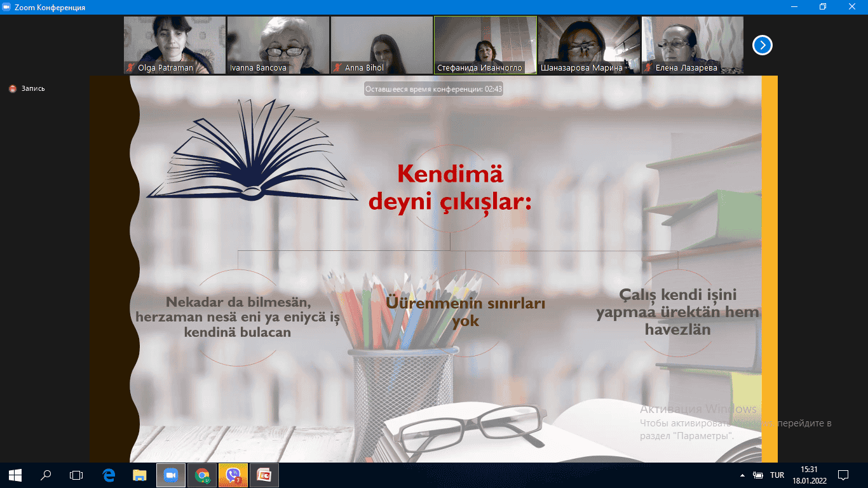Viewport: 868px width, 488px height.
Task: Click muted microphone icon on Olga Patraman
Action: (131, 67)
